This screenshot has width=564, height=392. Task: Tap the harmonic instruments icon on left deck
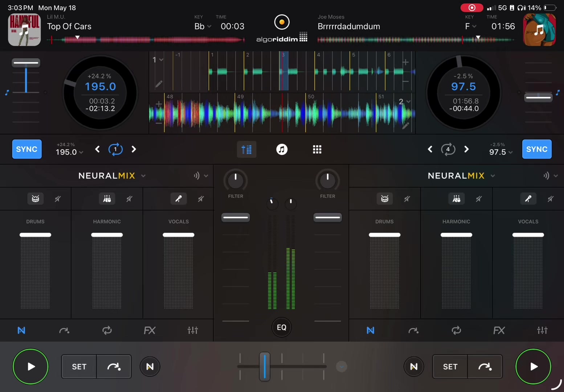tap(107, 199)
